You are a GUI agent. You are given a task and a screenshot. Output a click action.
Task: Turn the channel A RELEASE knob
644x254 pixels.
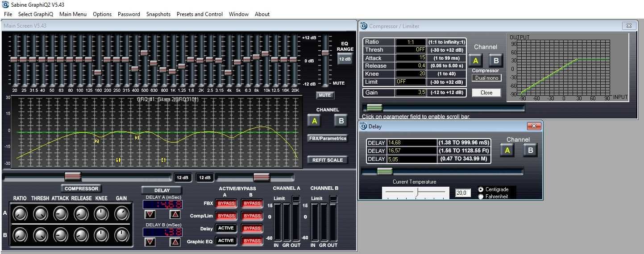(81, 214)
